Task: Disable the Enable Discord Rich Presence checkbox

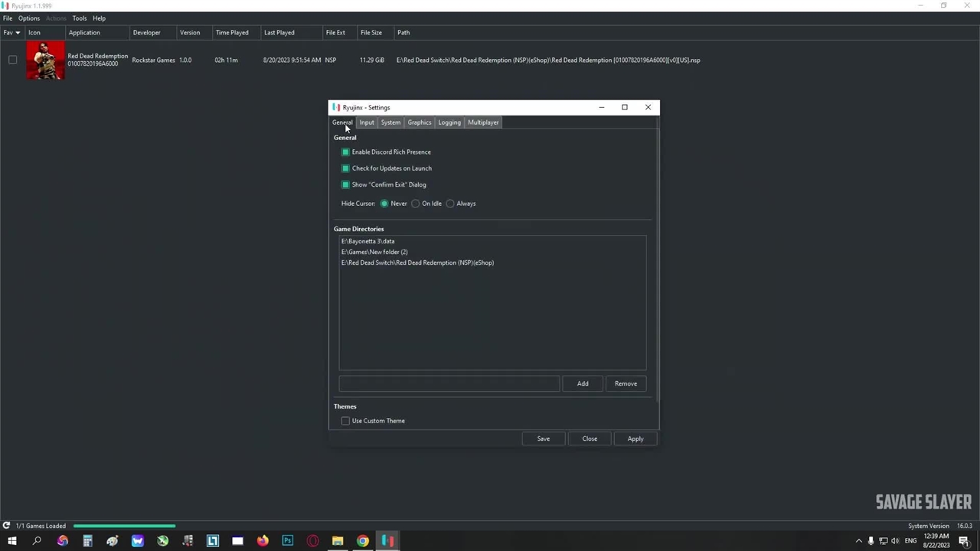Action: (345, 152)
